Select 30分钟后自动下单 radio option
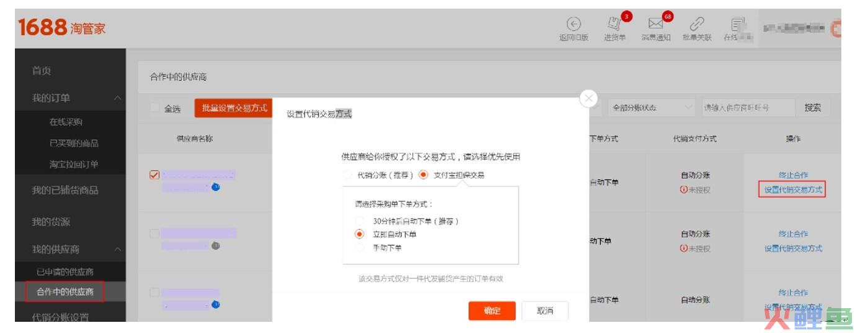The height and width of the screenshot is (333, 868). point(359,221)
